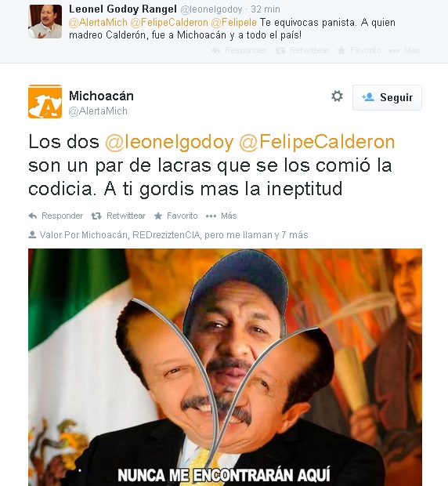
Task: Open the AlertaMich orange avatar
Action: (45, 101)
